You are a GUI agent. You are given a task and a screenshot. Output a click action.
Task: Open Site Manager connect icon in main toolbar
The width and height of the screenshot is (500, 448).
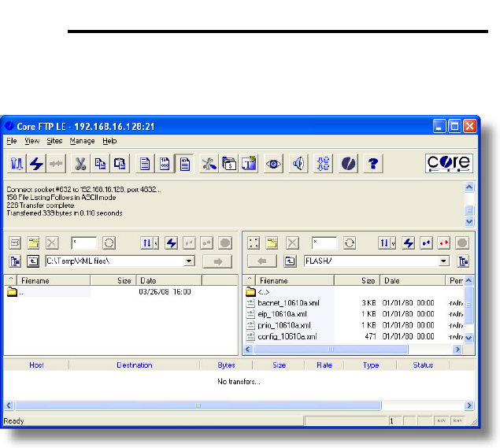(17, 164)
